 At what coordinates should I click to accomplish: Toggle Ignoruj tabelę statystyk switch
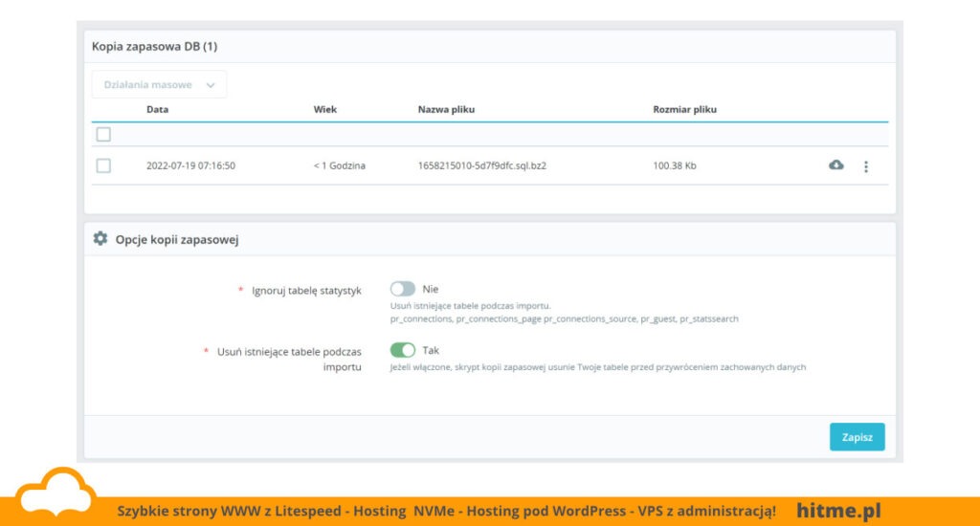[403, 289]
